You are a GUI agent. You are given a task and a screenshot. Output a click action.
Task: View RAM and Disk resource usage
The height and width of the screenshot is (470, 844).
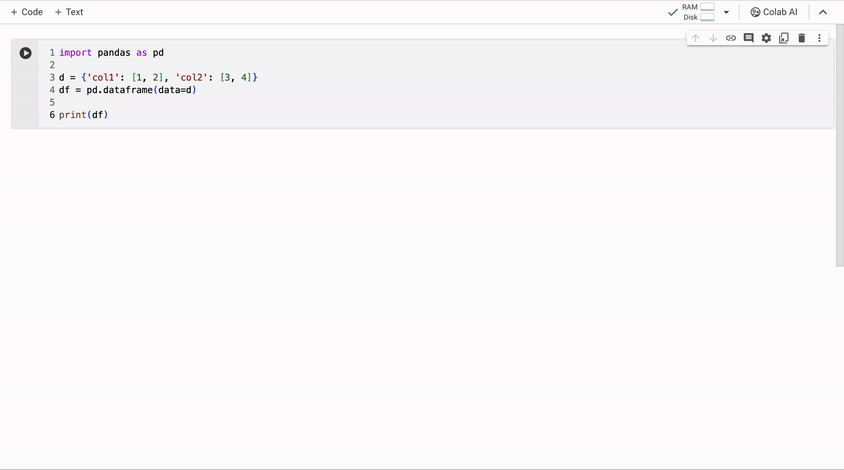point(699,12)
